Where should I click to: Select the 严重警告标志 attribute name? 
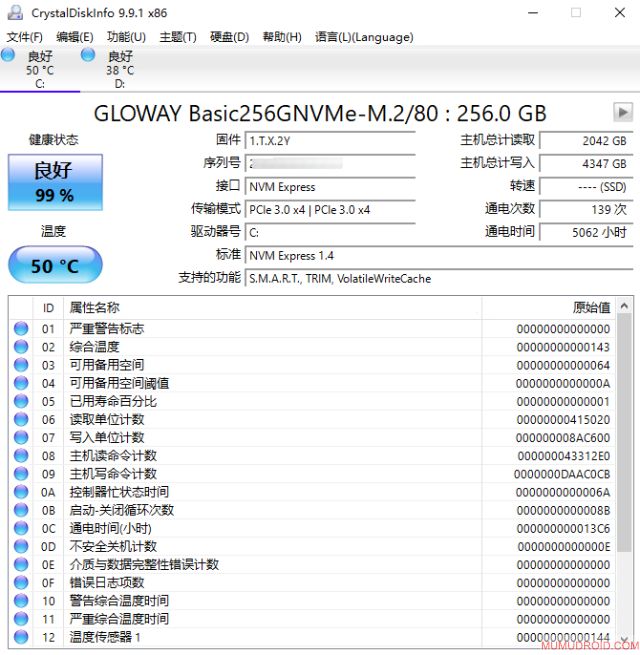point(107,329)
